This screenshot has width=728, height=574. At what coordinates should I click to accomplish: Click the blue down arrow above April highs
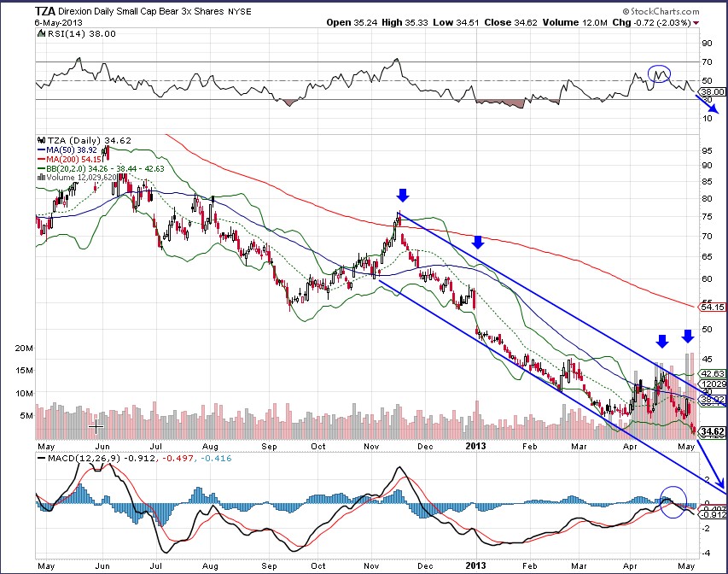(x=661, y=342)
